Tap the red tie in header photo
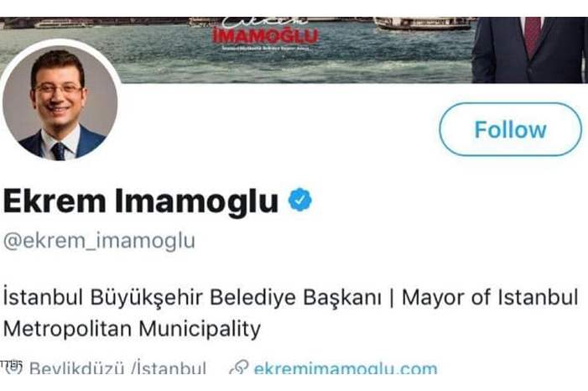 (x=532, y=34)
